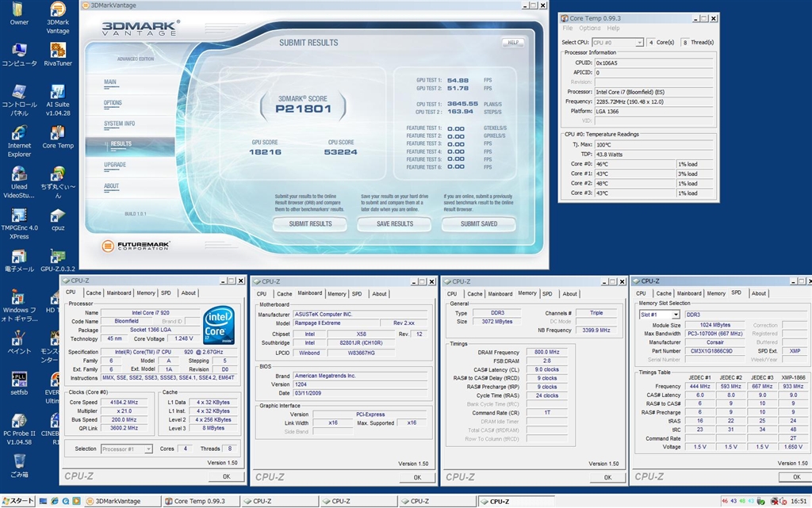Open ABOUT in the 3DMark sidebar
The image size is (812, 508).
[x=111, y=185]
